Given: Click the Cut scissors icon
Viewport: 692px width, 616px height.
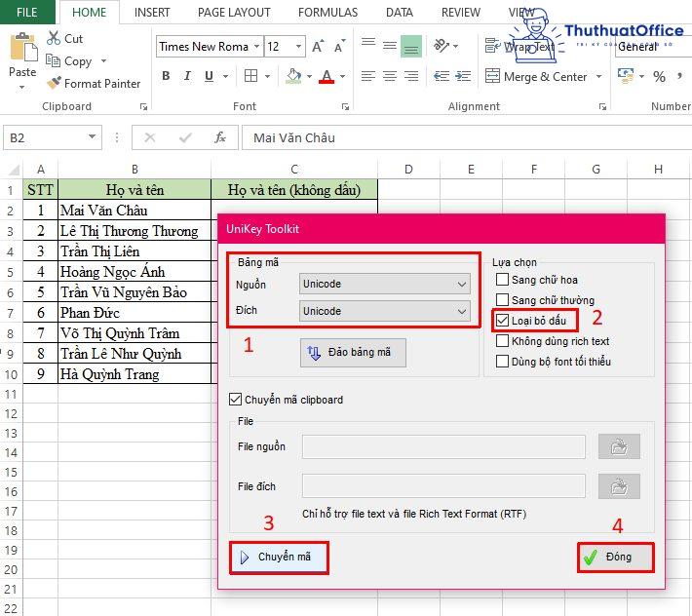Looking at the screenshot, I should click(54, 38).
